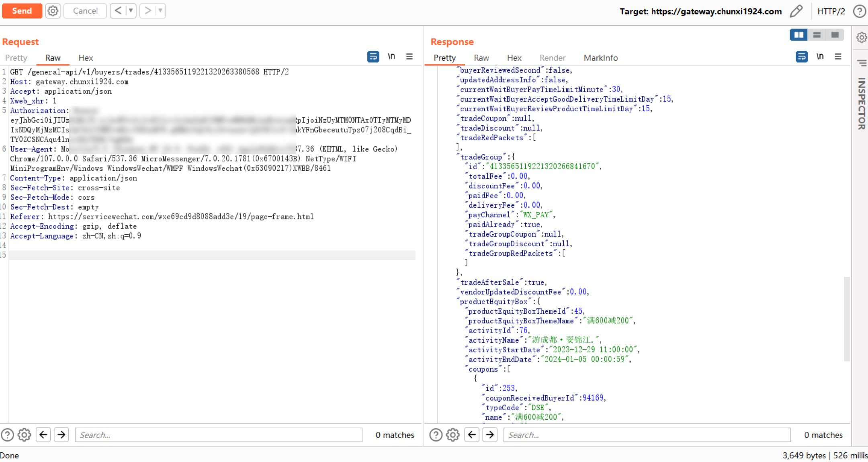Open the response MarkInfo tab
The image size is (868, 462).
(600, 58)
